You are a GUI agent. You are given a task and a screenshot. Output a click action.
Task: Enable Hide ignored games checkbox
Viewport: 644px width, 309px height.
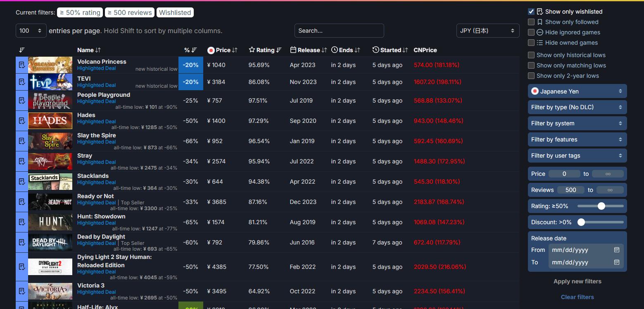point(531,32)
